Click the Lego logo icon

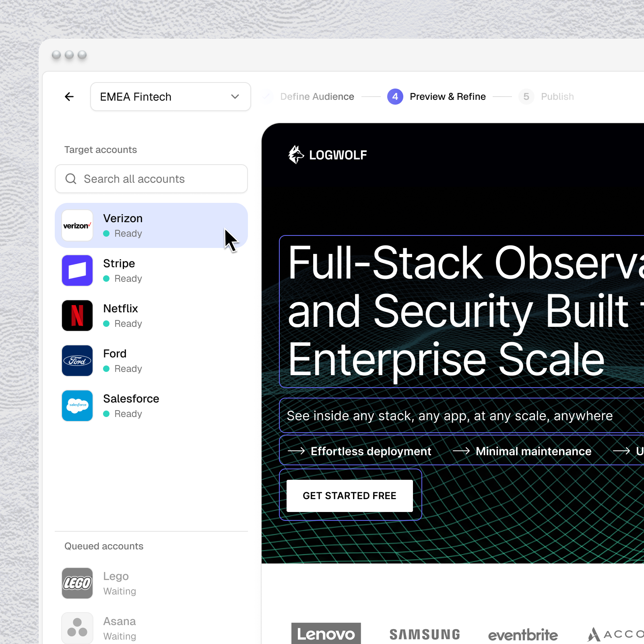click(x=77, y=583)
